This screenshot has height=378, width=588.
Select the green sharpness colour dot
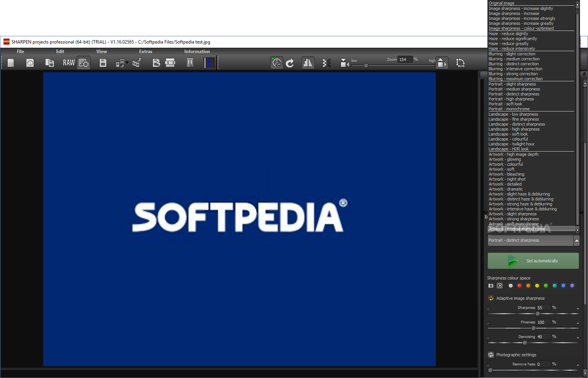click(546, 286)
